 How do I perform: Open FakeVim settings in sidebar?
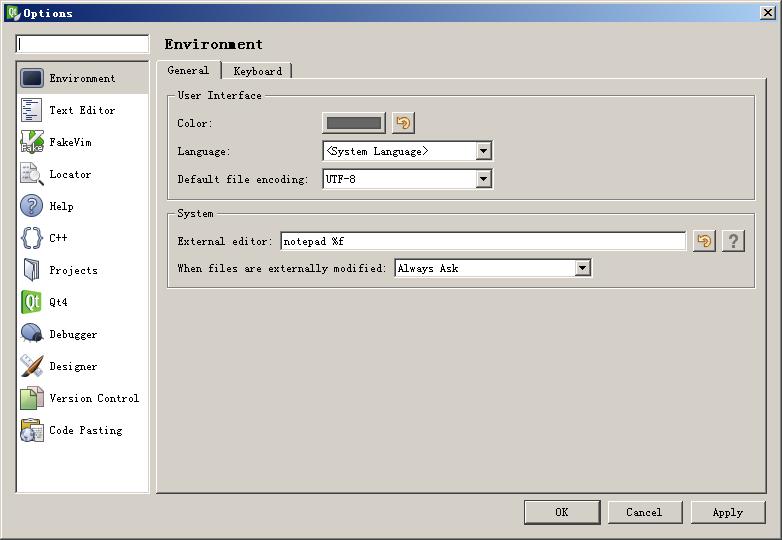click(x=69, y=142)
